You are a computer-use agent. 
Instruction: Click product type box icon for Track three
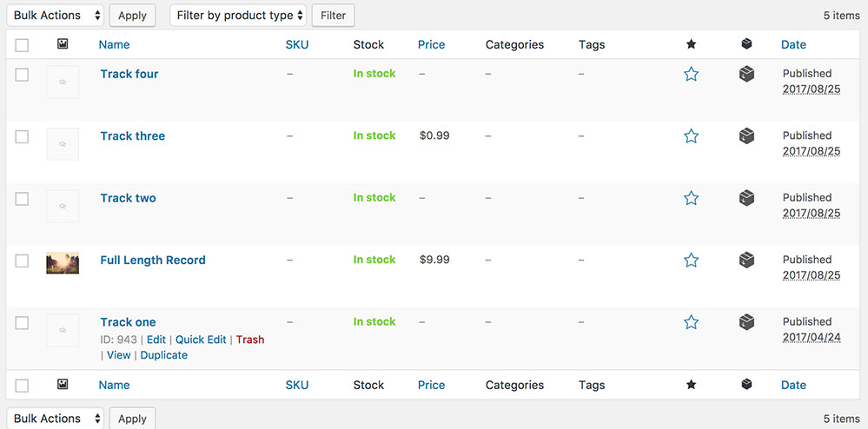pyautogui.click(x=746, y=135)
